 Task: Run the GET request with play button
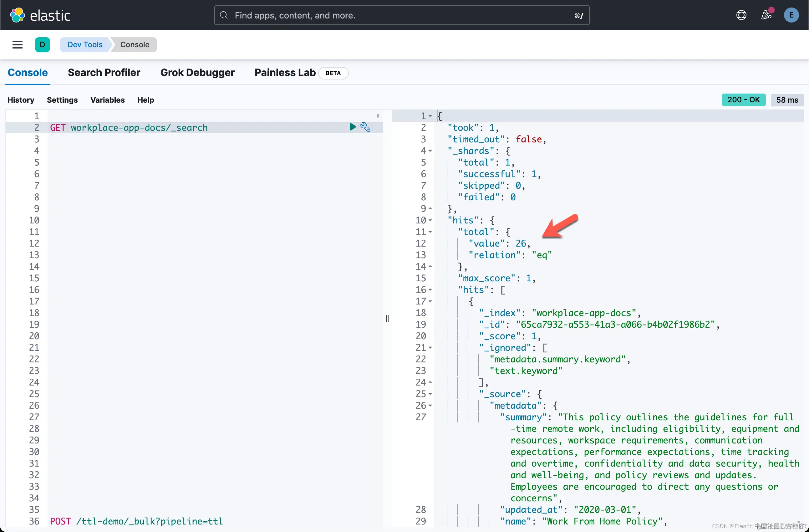[x=353, y=127]
